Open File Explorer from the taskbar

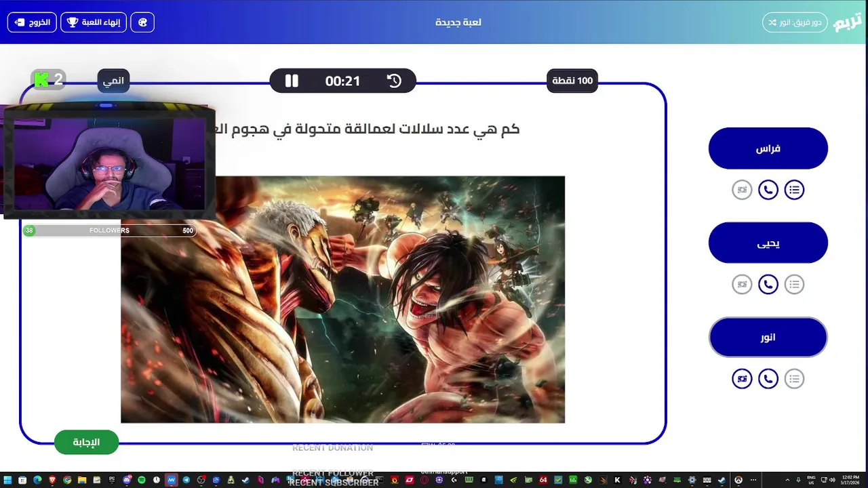tap(82, 480)
